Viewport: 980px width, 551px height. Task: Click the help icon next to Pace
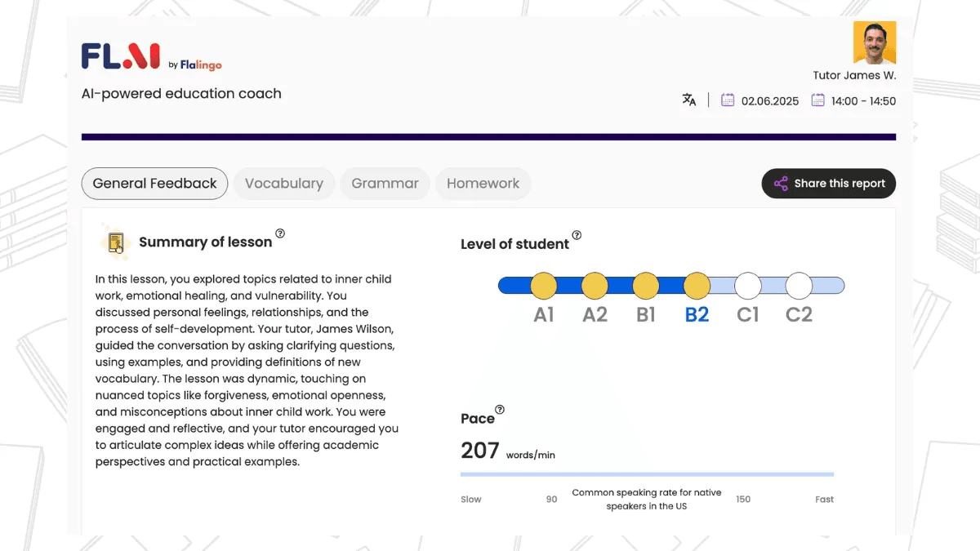[500, 410]
